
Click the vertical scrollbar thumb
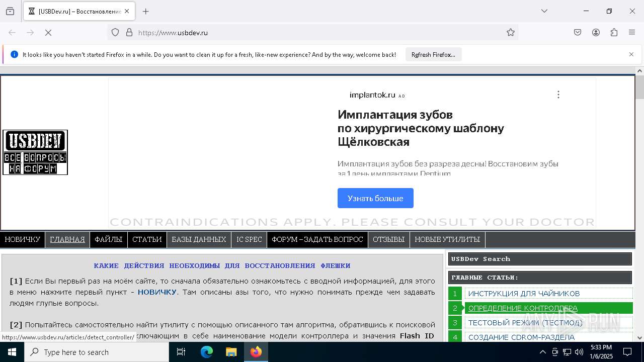point(639,87)
